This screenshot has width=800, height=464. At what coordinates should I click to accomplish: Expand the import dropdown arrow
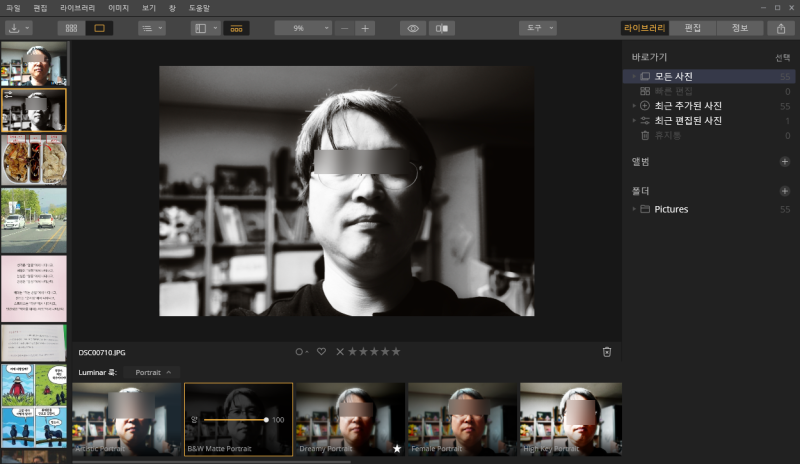click(x=27, y=28)
